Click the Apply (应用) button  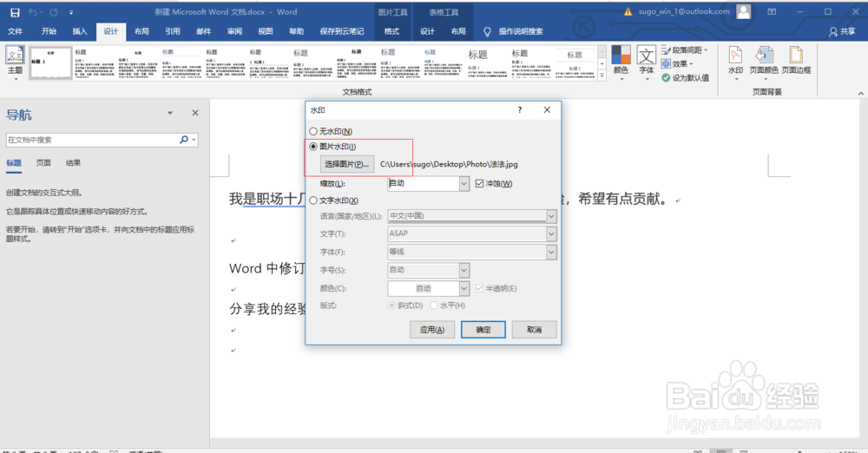[x=431, y=330]
